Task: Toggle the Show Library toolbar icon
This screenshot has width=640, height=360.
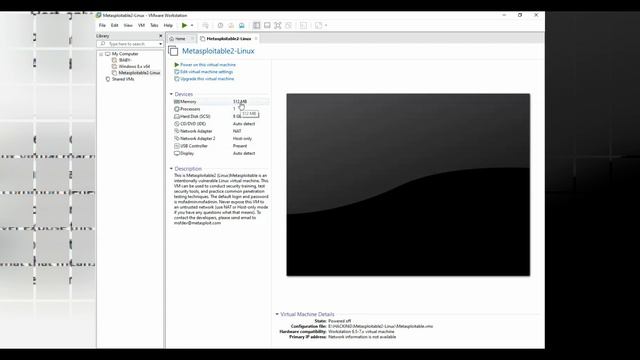Action: tap(256, 25)
